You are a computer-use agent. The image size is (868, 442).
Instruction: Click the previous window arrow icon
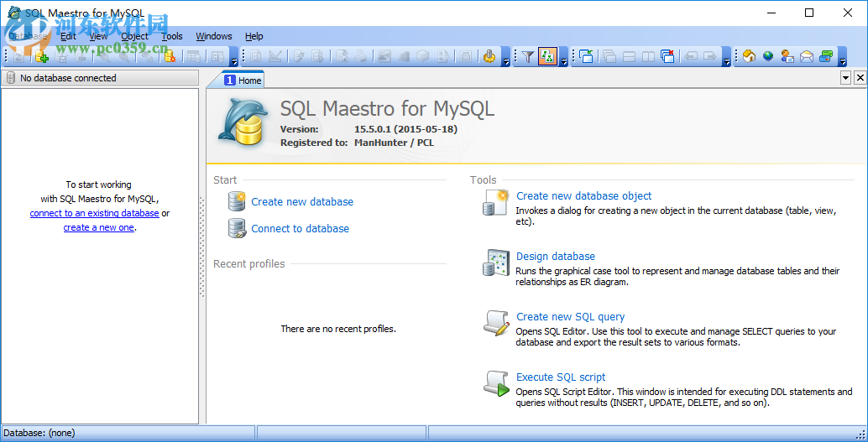690,56
